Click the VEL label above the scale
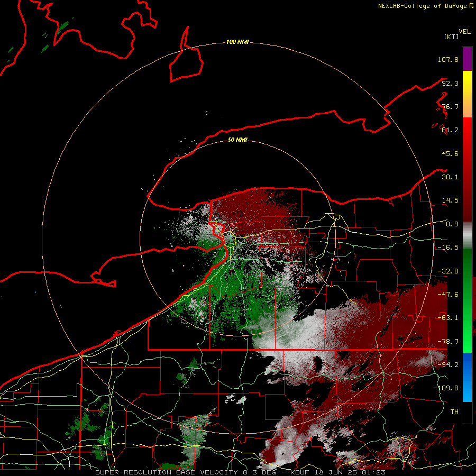Screen dimensions: 476x476 [x=465, y=32]
